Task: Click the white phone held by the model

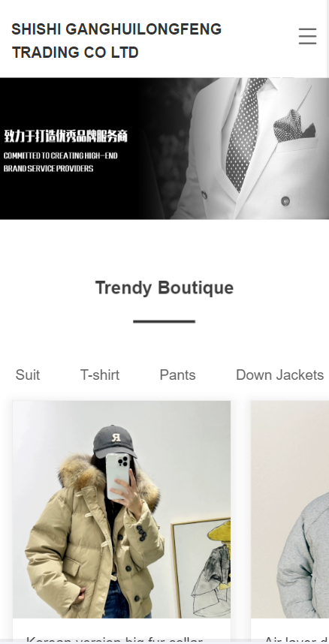Action: point(118,477)
